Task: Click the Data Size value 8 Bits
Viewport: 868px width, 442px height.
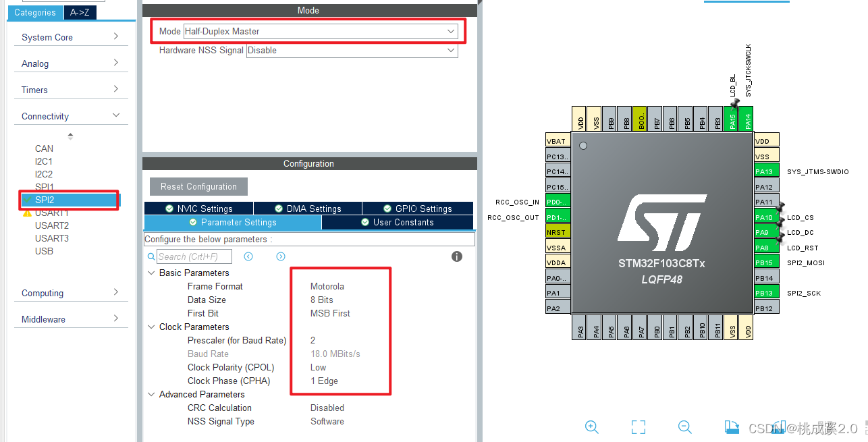Action: pyautogui.click(x=322, y=300)
